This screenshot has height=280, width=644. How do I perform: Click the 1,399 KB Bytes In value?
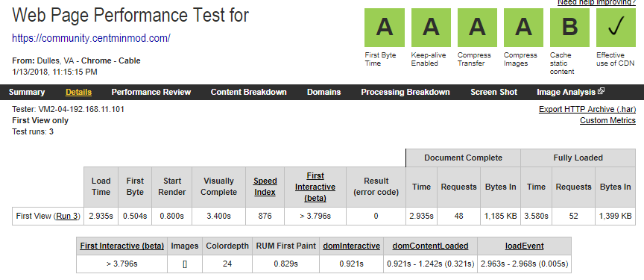pyautogui.click(x=615, y=216)
